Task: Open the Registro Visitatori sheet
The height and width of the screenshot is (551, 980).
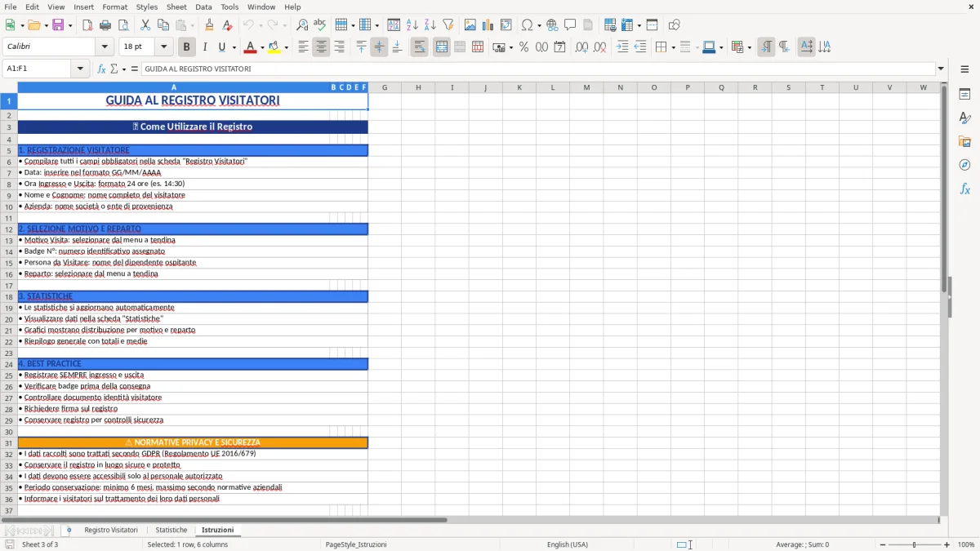Action: (110, 530)
